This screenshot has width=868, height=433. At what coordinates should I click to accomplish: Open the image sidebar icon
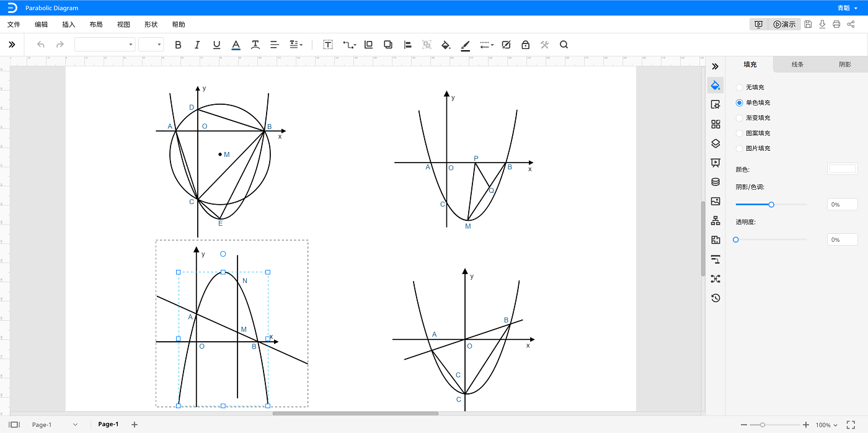715,201
